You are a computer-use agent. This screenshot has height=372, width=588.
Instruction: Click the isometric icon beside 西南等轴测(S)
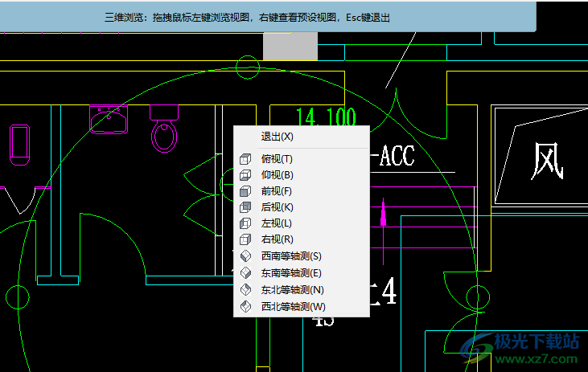(245, 256)
